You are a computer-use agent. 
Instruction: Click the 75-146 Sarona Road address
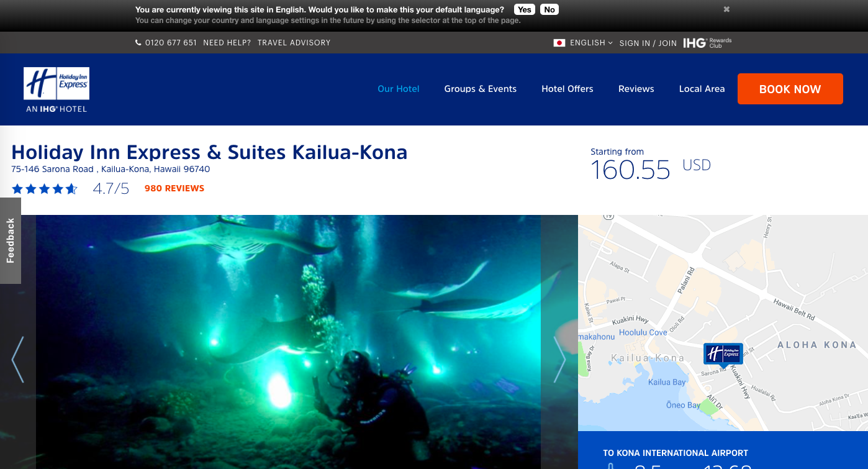pyautogui.click(x=111, y=169)
